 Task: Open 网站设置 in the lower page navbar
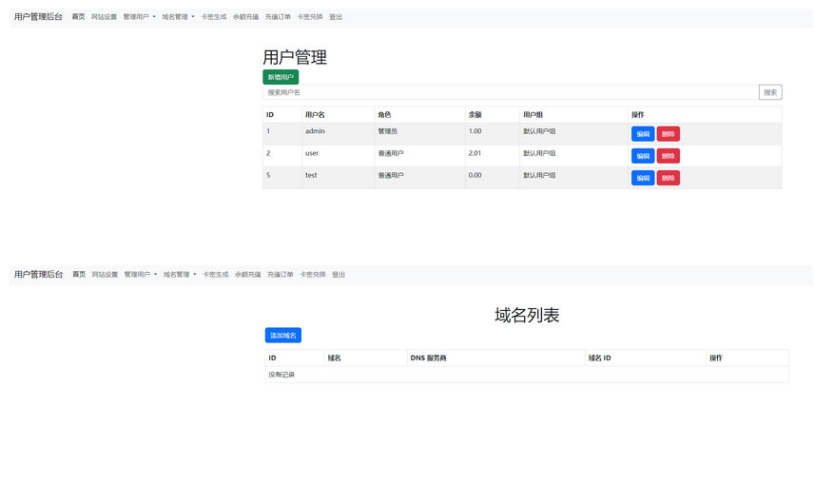click(105, 274)
